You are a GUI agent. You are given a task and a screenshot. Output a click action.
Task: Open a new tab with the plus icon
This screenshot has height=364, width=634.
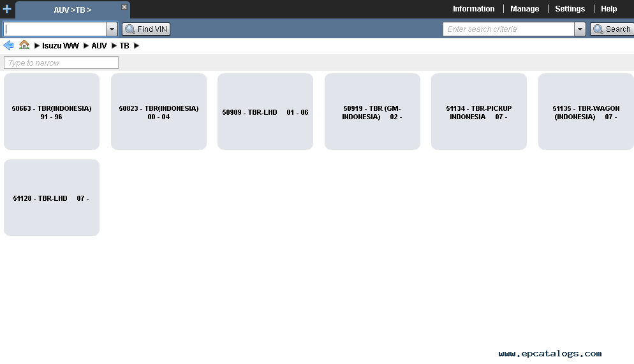[7, 9]
